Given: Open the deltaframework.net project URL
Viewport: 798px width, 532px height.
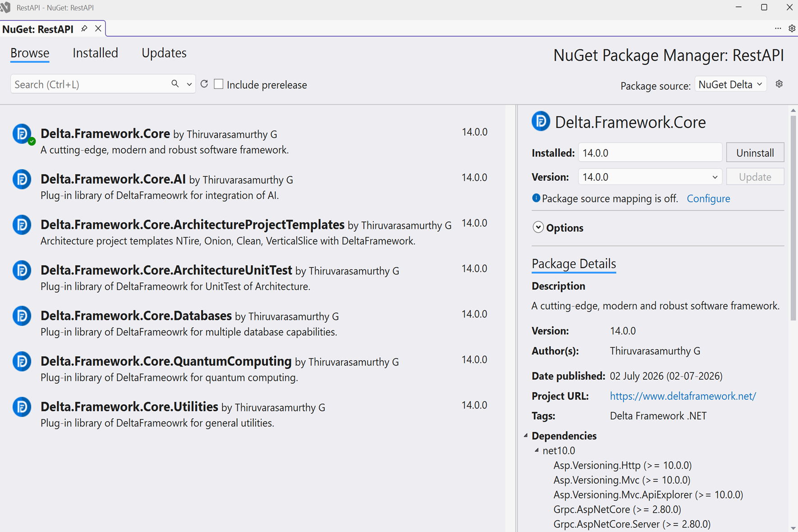Looking at the screenshot, I should point(683,396).
